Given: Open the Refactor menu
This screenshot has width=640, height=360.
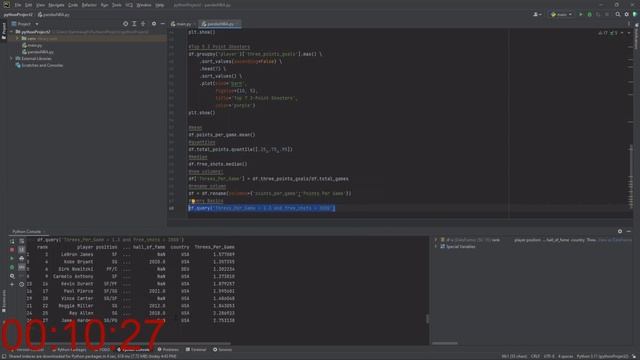Looking at the screenshot, I should point(89,5).
